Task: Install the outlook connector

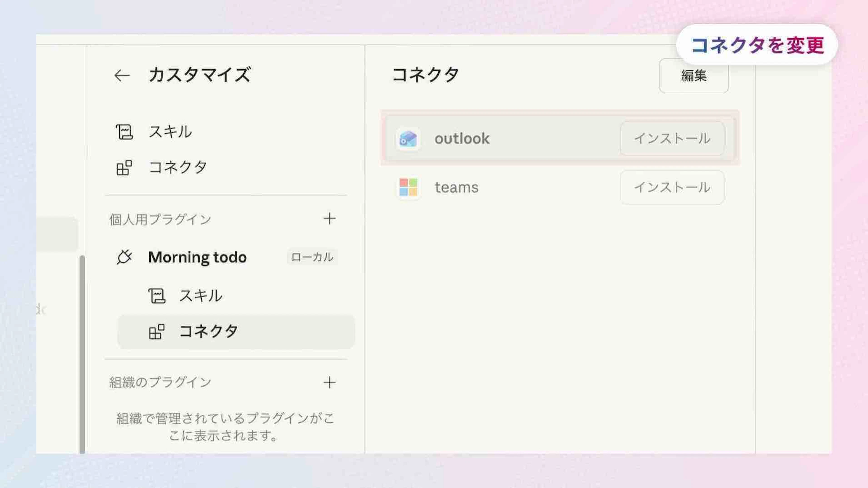Action: [x=672, y=139]
